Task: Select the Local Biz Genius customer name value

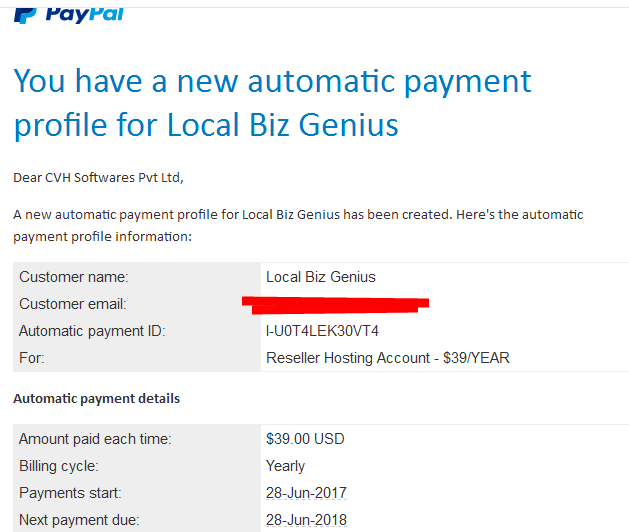Action: tap(321, 277)
